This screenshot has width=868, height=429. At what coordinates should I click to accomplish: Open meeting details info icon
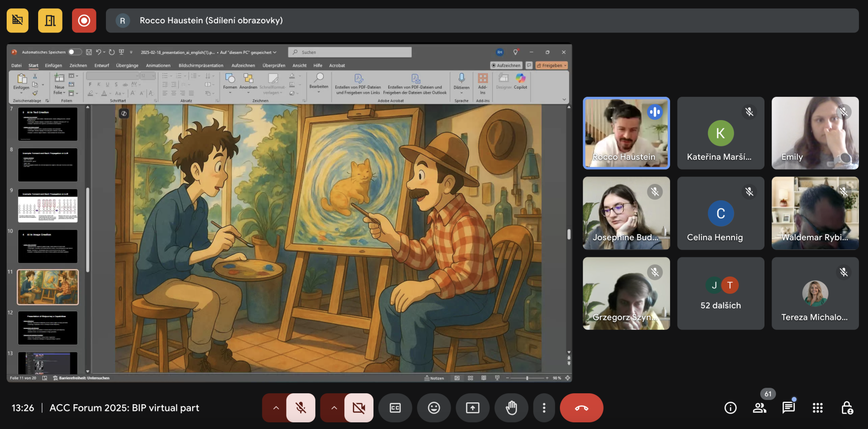[x=730, y=408]
